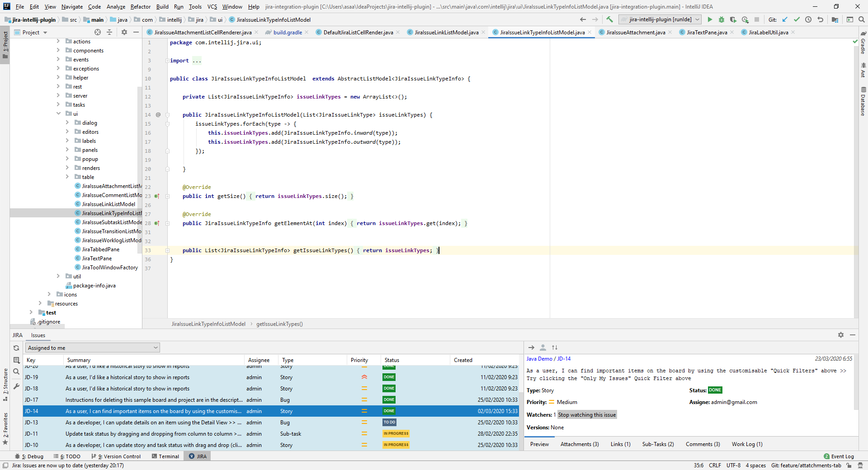Expand the test folder

pos(31,312)
